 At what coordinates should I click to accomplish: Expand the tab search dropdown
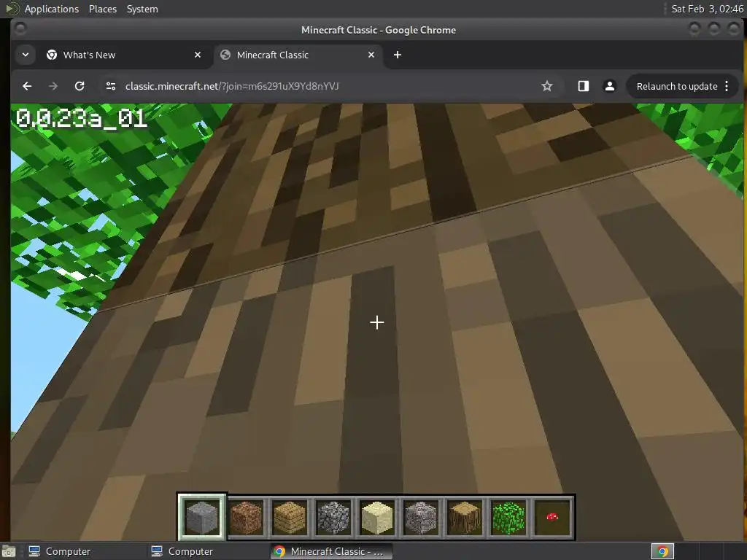coord(26,55)
